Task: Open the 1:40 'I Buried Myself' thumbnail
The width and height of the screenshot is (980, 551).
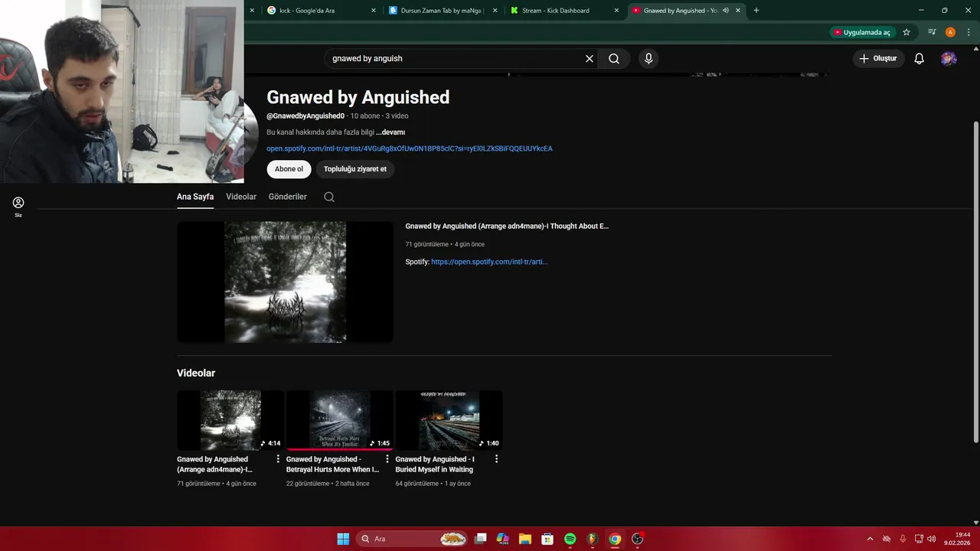Action: tap(449, 420)
